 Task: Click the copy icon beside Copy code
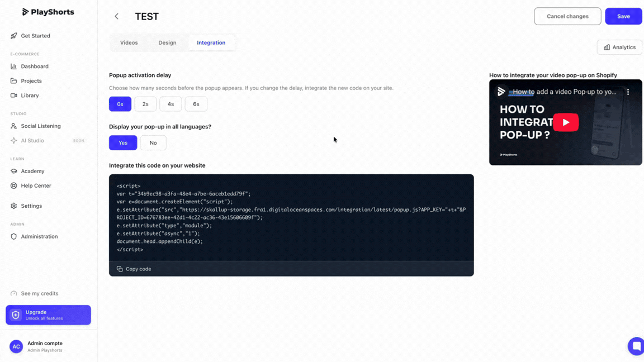(x=120, y=269)
